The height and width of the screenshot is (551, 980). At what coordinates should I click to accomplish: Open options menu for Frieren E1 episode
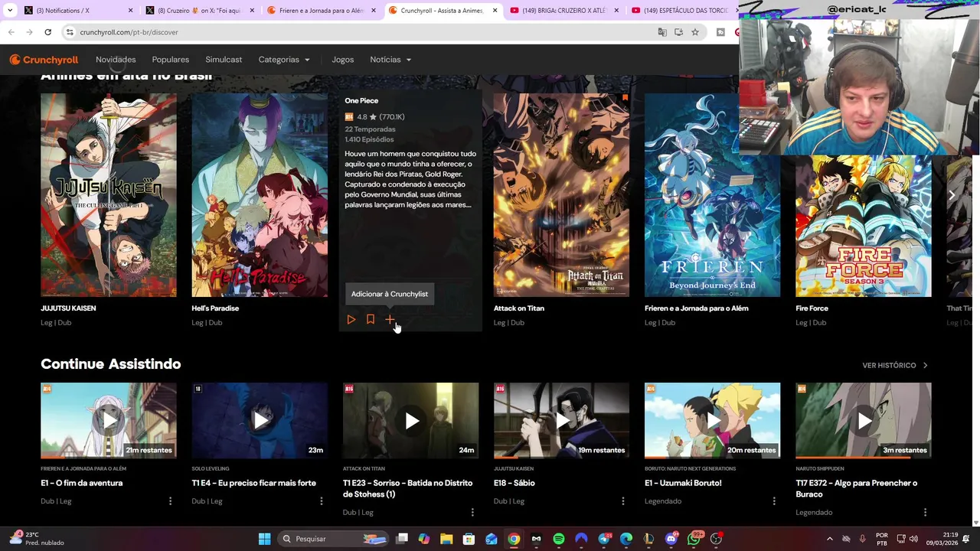(x=170, y=501)
